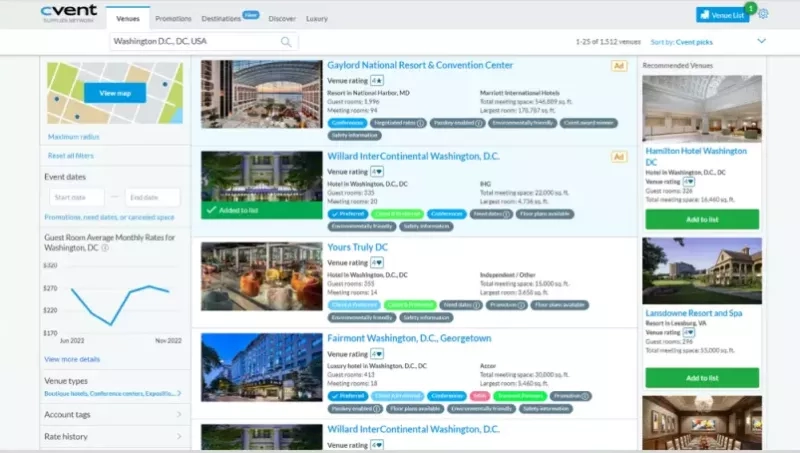Add Hamilton Hotel Washington DC to list
The image size is (800, 453).
(x=702, y=219)
